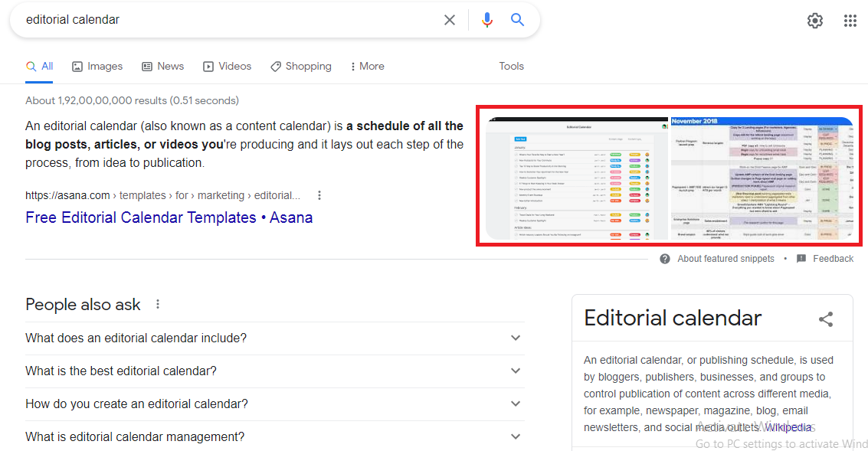The image size is (868, 451).
Task: Clear the search box with the X icon
Action: pyautogui.click(x=450, y=20)
